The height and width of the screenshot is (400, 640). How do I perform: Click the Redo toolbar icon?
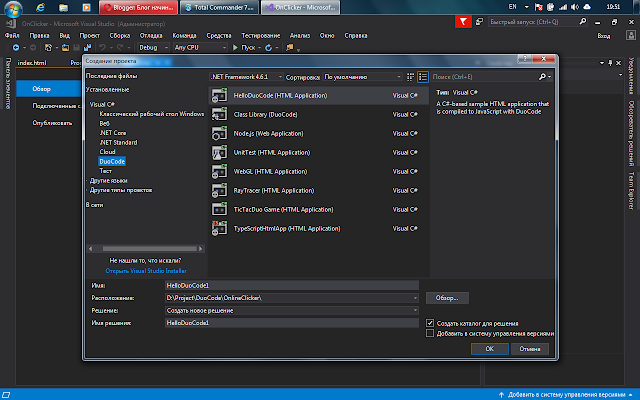coord(120,48)
